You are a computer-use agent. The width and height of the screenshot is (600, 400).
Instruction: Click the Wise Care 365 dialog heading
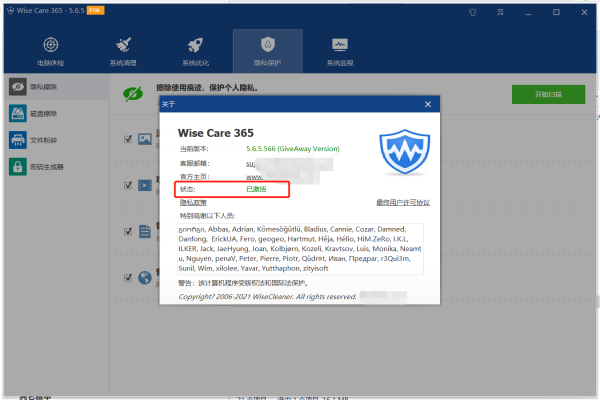pyautogui.click(x=215, y=133)
